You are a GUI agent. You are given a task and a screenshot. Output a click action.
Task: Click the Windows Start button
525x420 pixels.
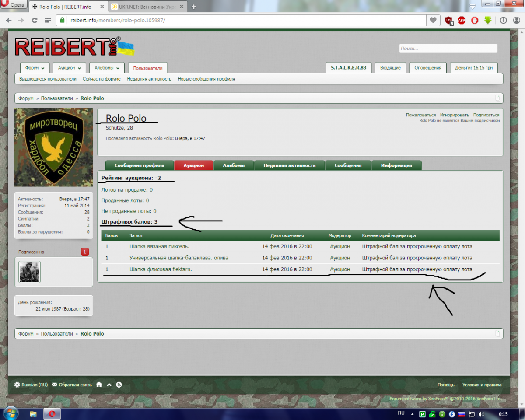tap(10, 413)
